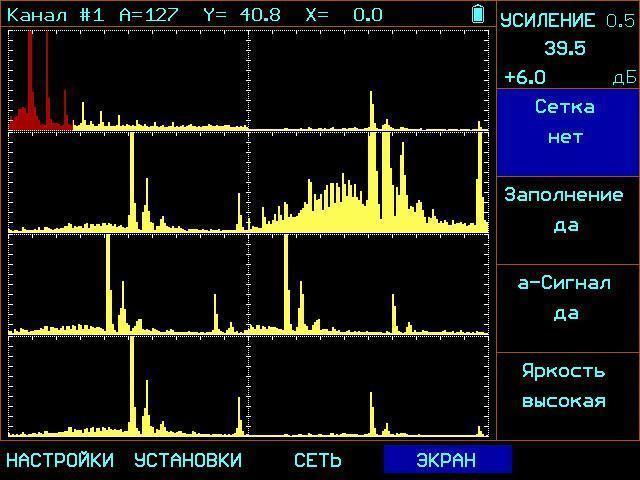
Task: Toggle the Сетка grid setting
Action: (565, 122)
